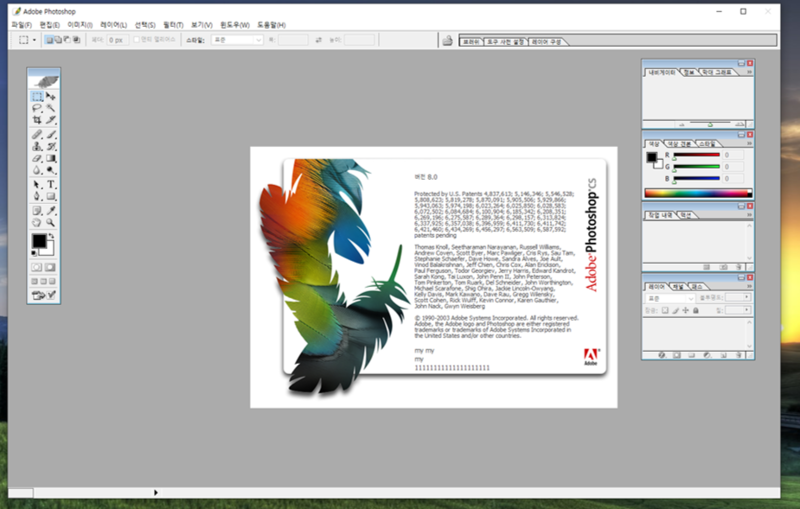Open the layer Opacity arrow
The image size is (800, 509).
click(747, 297)
